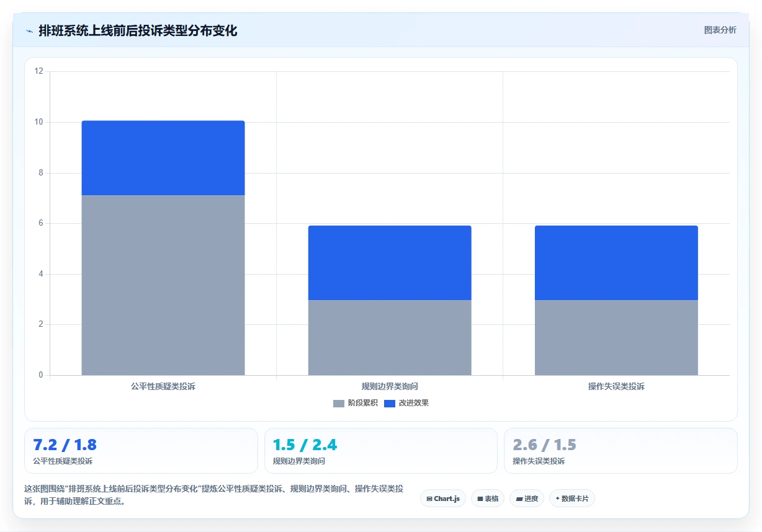762x532 pixels.
Task: Click the 操作失误类投诉 x-axis label
Action: point(616,386)
